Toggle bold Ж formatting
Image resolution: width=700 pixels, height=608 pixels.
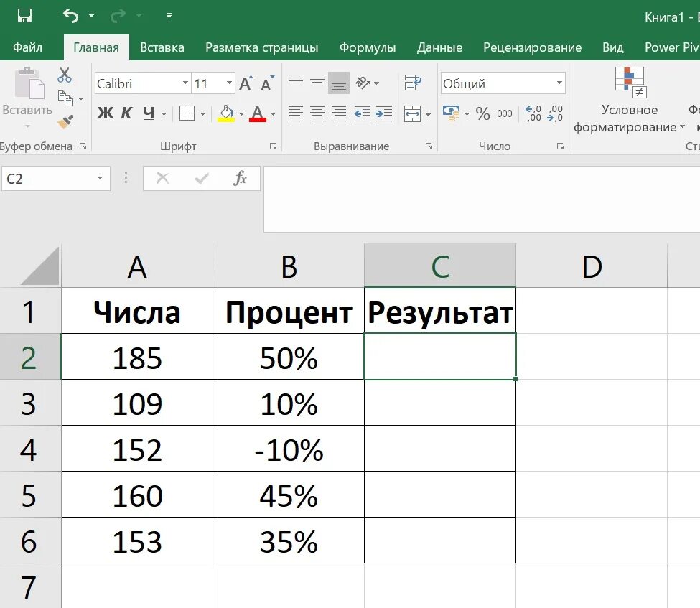pyautogui.click(x=106, y=113)
